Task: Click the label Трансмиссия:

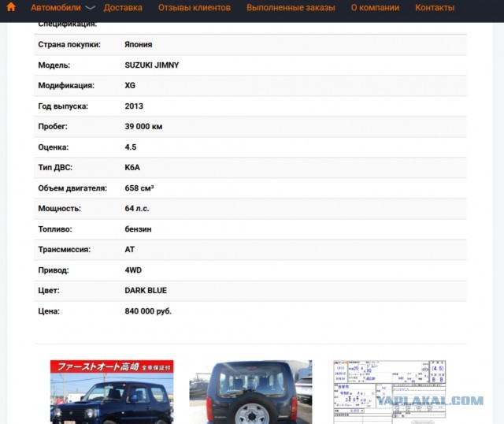Action: point(65,249)
